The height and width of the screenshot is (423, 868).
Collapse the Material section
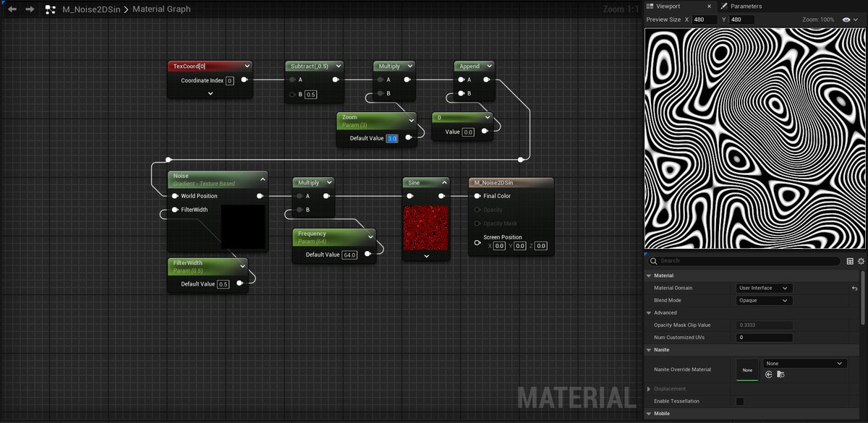(x=649, y=275)
